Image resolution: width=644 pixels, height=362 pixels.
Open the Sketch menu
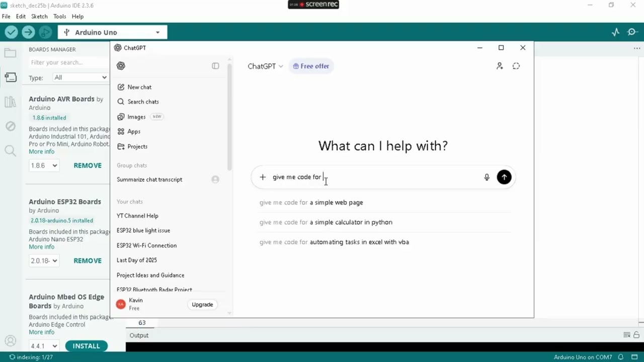pyautogui.click(x=39, y=17)
